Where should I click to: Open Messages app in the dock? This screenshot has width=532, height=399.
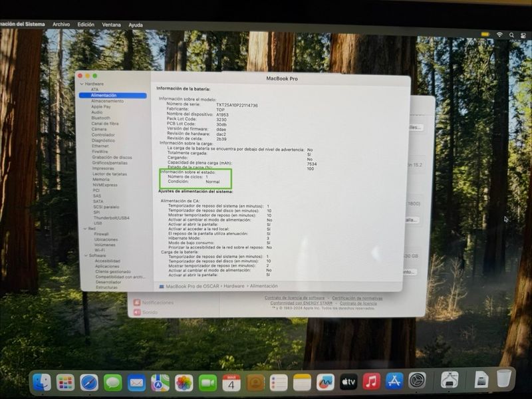112,383
